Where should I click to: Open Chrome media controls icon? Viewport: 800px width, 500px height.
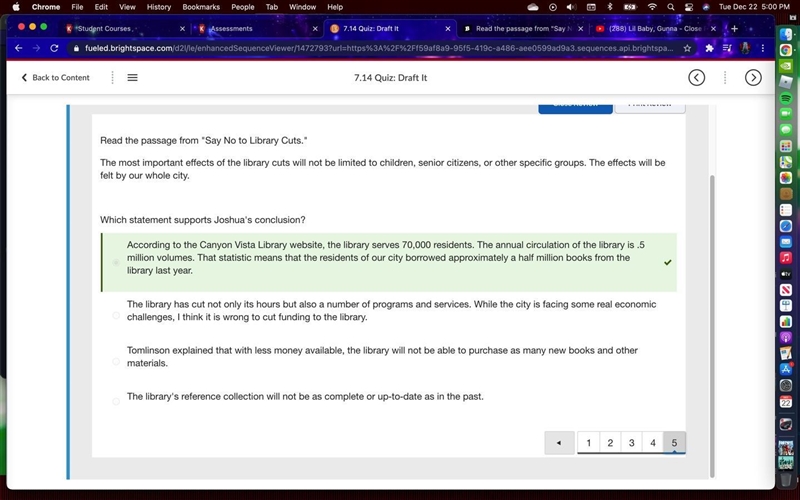click(x=727, y=48)
